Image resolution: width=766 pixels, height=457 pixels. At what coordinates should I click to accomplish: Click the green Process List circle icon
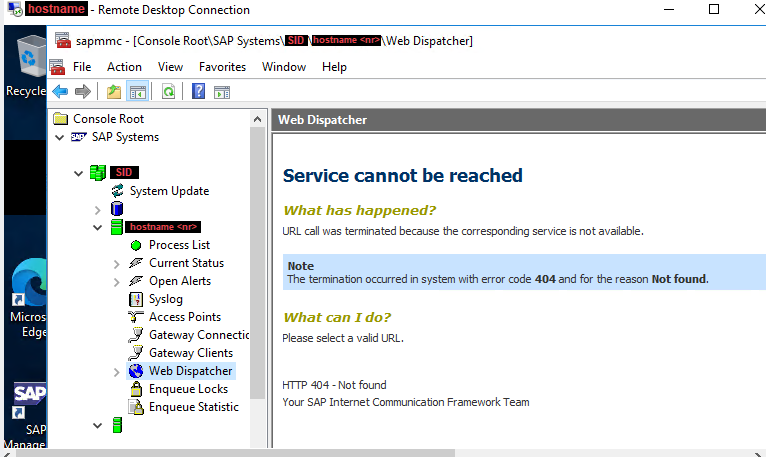pos(136,245)
